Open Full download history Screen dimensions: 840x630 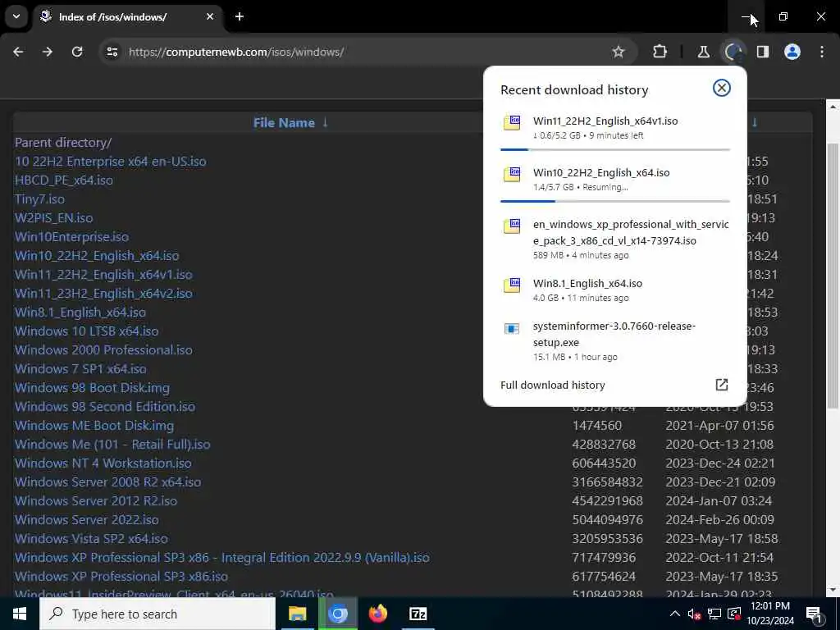tap(552, 386)
